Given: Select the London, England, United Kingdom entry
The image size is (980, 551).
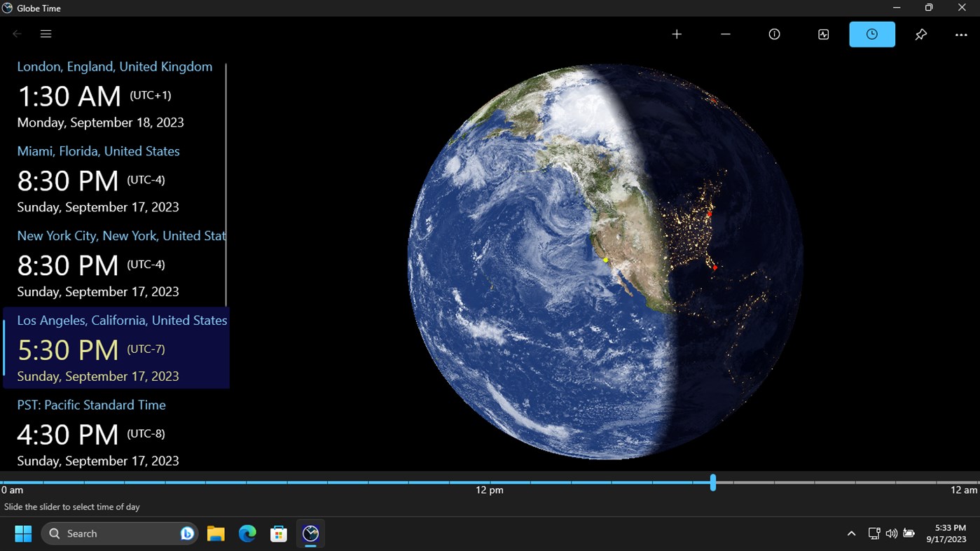Looking at the screenshot, I should click(115, 95).
